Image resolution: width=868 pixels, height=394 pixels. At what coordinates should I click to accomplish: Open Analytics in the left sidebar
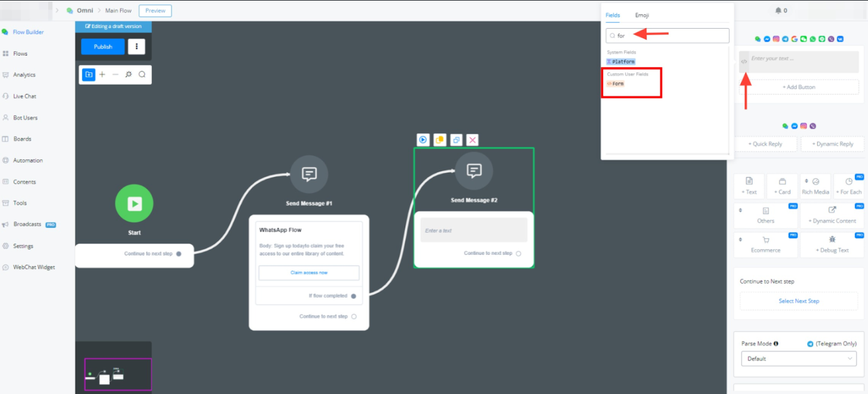(24, 75)
